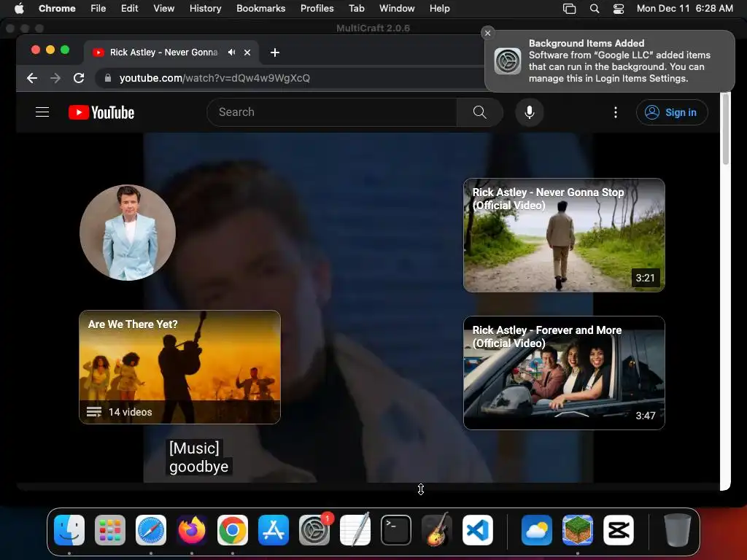Viewport: 747px width, 560px height.
Task: Go back with browser back arrow
Action: click(x=32, y=78)
